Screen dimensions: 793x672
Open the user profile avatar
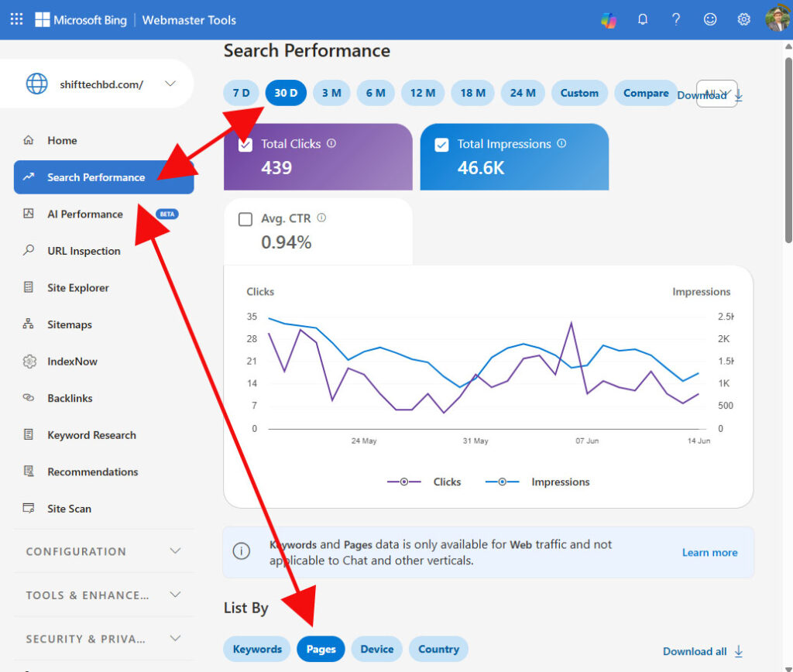pyautogui.click(x=777, y=19)
